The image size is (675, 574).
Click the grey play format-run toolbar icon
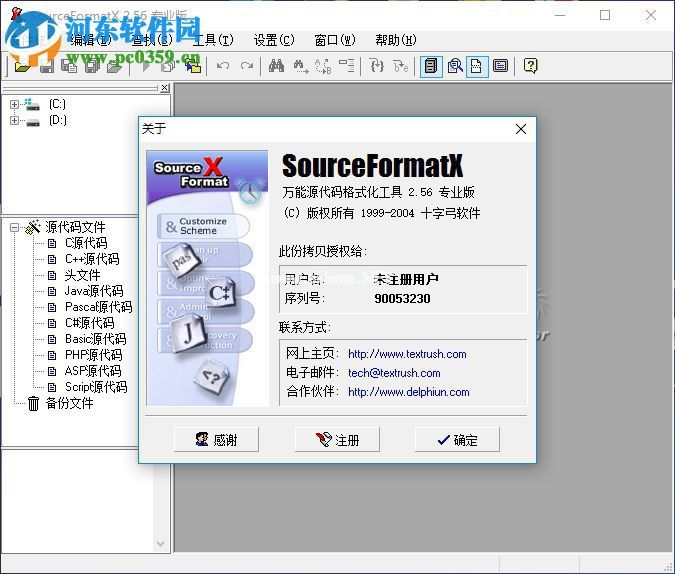pyautogui.click(x=146, y=66)
